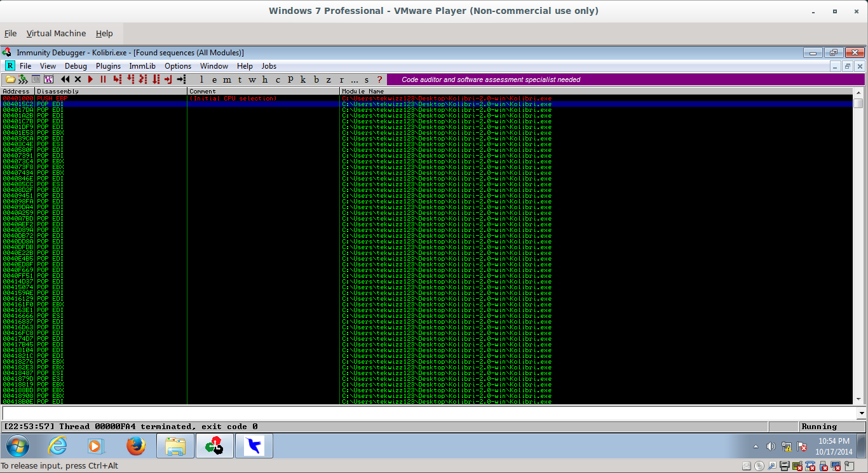Open the Options menu

tap(178, 66)
